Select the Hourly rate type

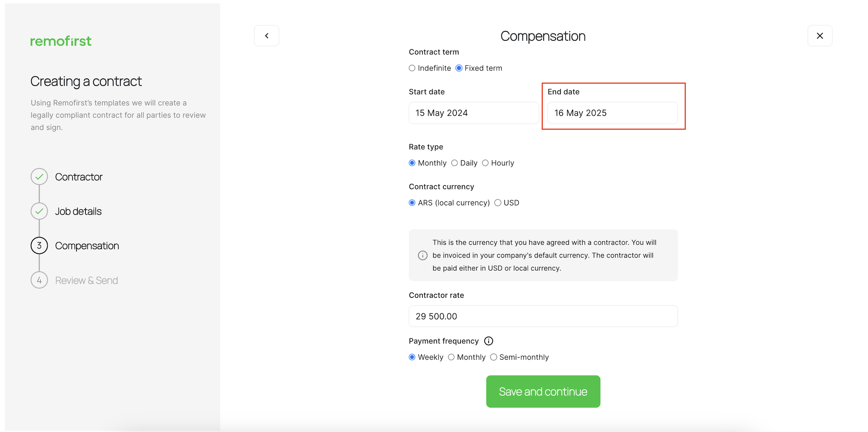pos(485,163)
